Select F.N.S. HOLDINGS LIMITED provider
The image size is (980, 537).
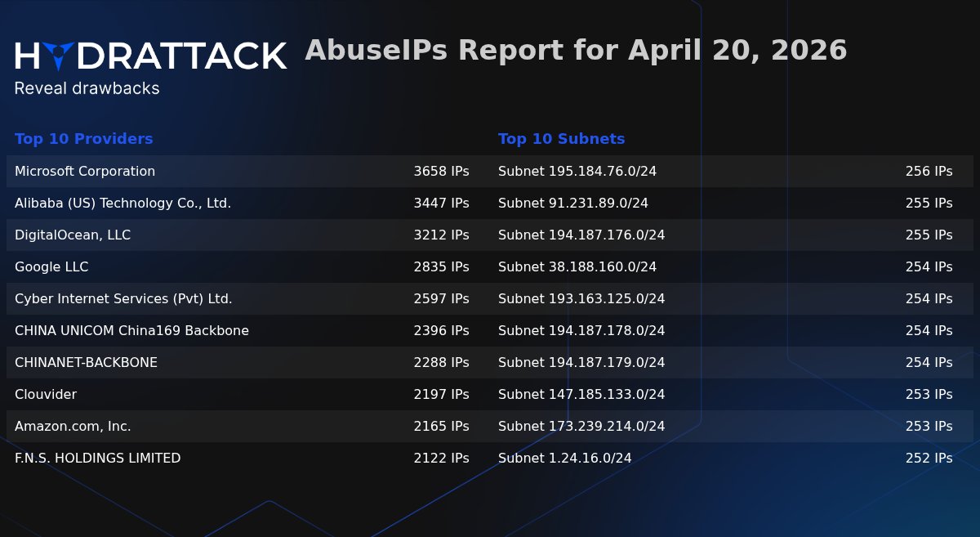(x=98, y=459)
